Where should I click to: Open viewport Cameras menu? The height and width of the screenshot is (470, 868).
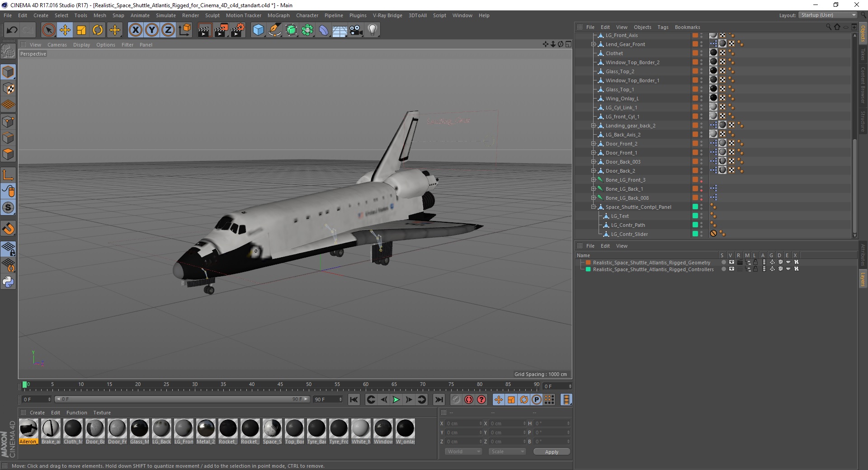(57, 45)
